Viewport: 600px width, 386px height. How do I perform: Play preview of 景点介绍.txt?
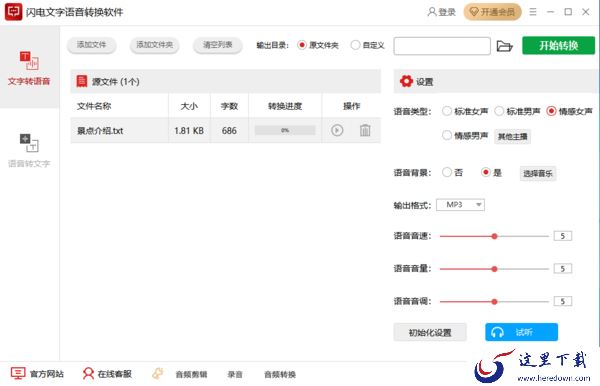click(x=337, y=130)
